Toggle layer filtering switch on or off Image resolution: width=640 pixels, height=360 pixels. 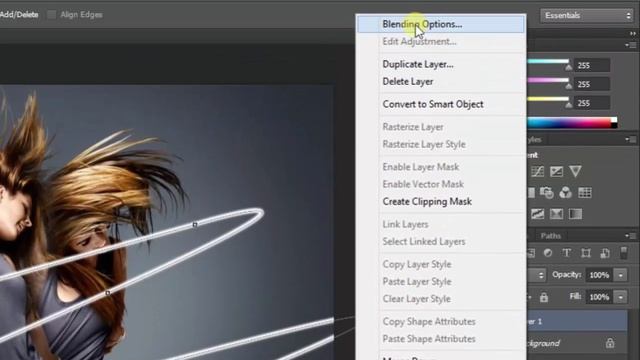tap(623, 253)
